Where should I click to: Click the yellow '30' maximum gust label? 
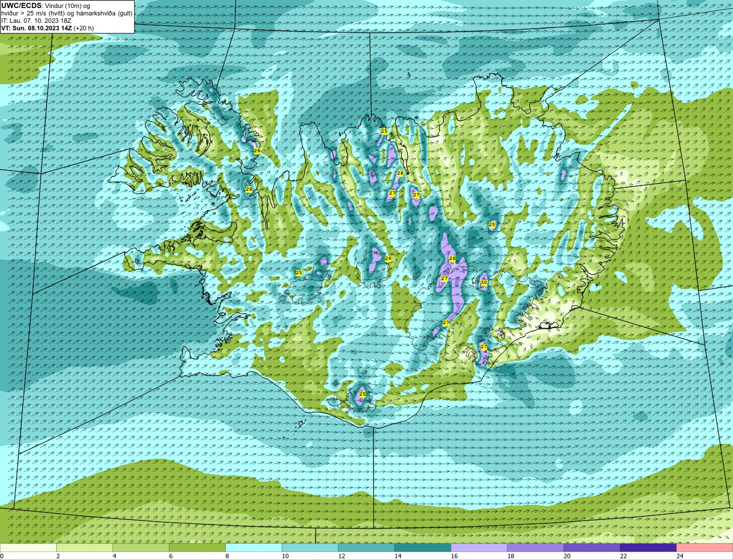tap(483, 282)
